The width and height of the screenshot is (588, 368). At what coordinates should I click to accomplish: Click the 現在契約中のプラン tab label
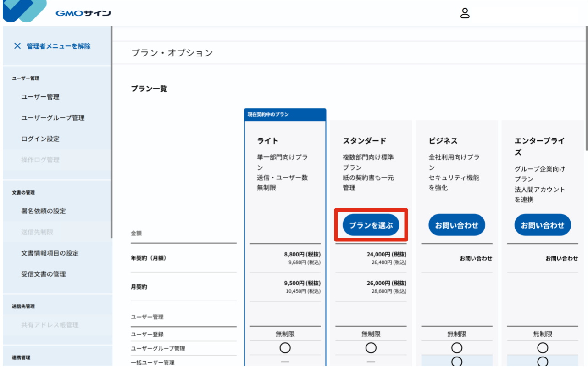pos(268,114)
